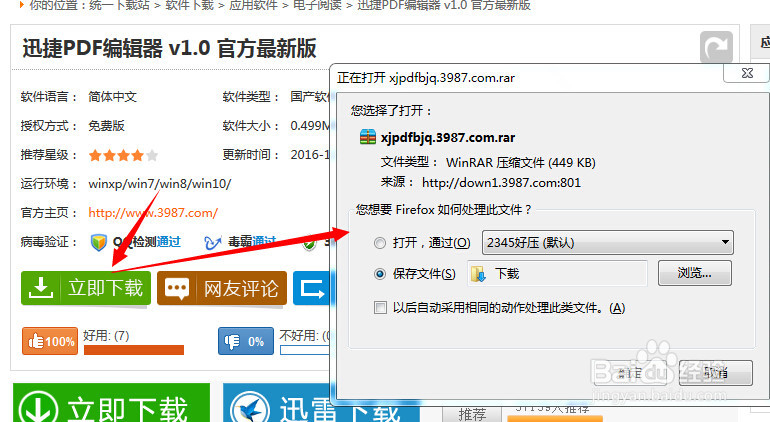Click the 0% thumbs-down 不好用 button
This screenshot has width=770, height=422.
pyautogui.click(x=246, y=341)
